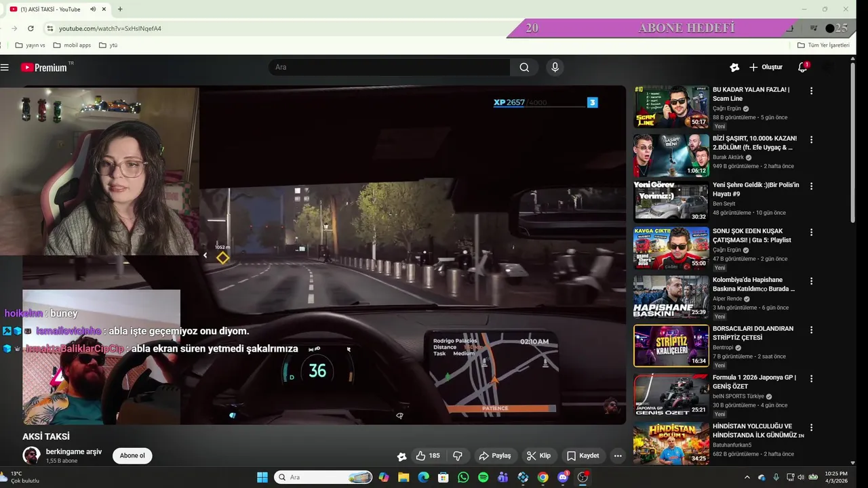Open Burak Aktürk channel name
The image size is (868, 488).
(x=728, y=157)
